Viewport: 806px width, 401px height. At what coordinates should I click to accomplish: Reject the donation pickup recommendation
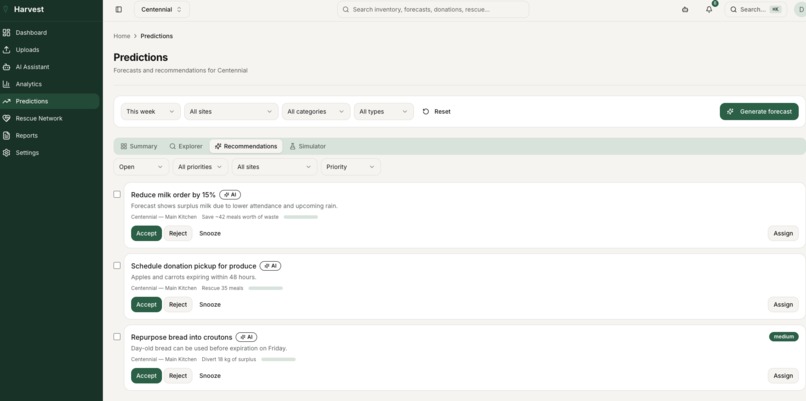click(178, 304)
